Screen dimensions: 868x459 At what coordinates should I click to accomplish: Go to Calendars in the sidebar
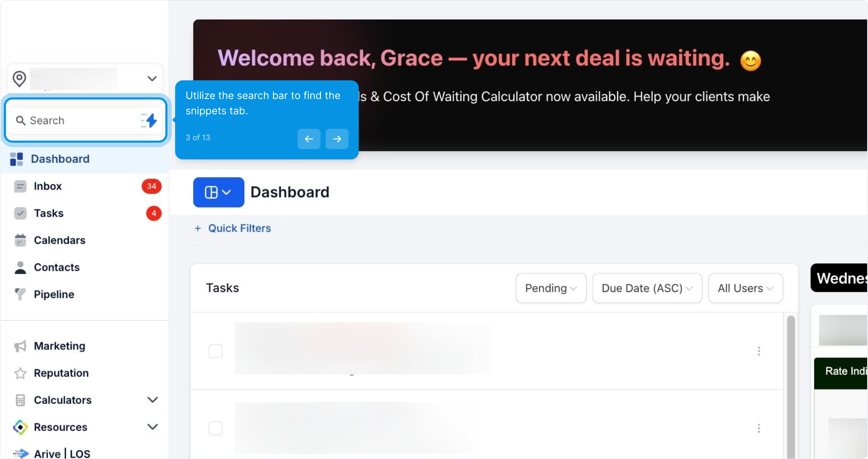(x=60, y=240)
